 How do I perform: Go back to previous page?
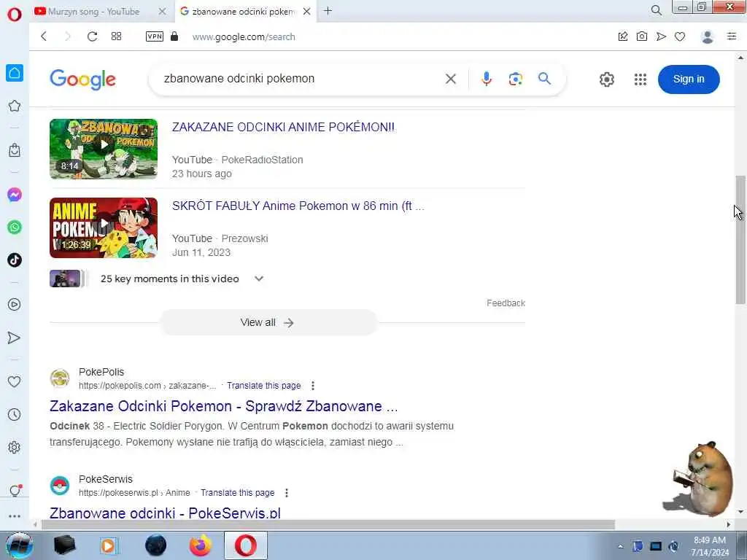[44, 36]
